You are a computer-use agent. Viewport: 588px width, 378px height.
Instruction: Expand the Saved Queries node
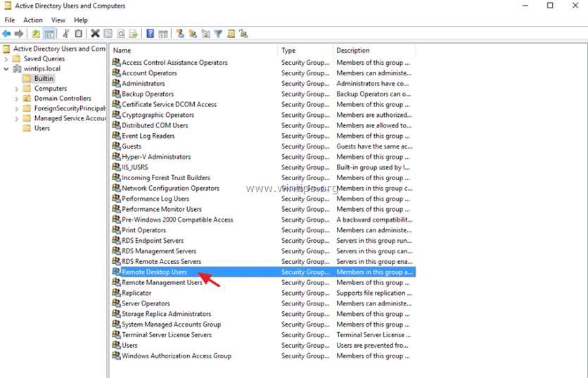(6, 59)
